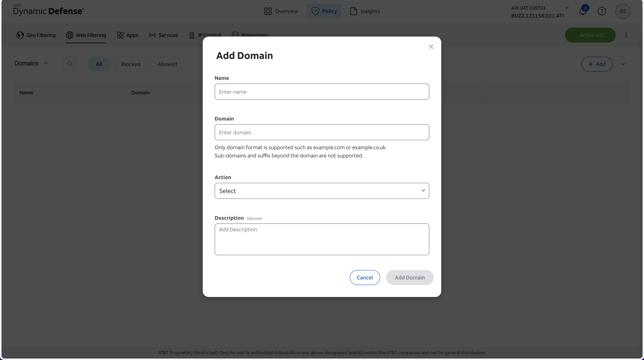
Task: Open the Action Select dropdown
Action: (322, 191)
